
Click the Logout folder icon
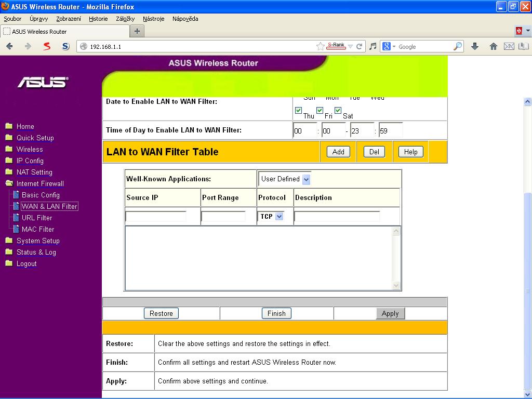pyautogui.click(x=9, y=263)
